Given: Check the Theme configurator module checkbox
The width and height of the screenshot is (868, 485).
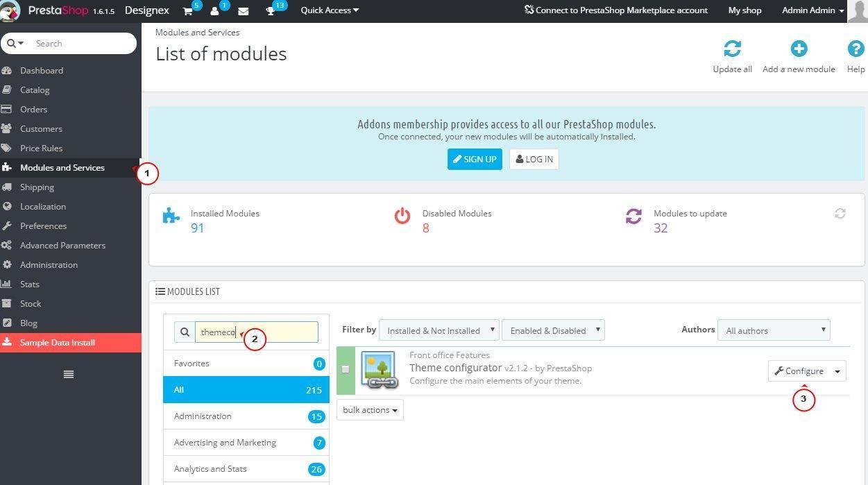Looking at the screenshot, I should [346, 370].
